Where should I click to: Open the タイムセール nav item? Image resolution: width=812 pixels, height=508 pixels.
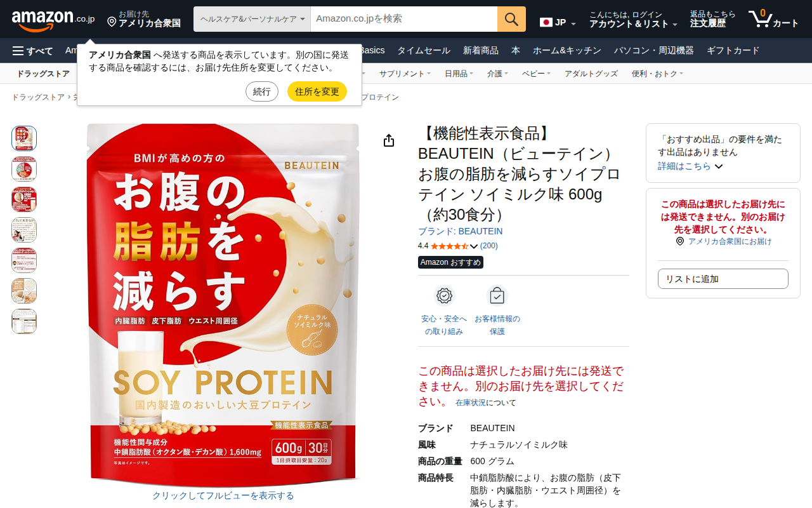424,51
